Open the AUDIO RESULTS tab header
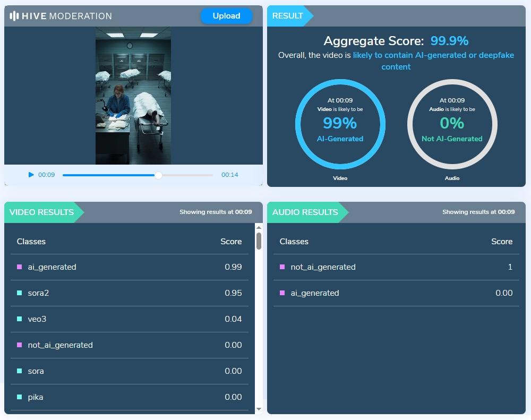Viewport: 531px width, 420px height. pyautogui.click(x=305, y=212)
